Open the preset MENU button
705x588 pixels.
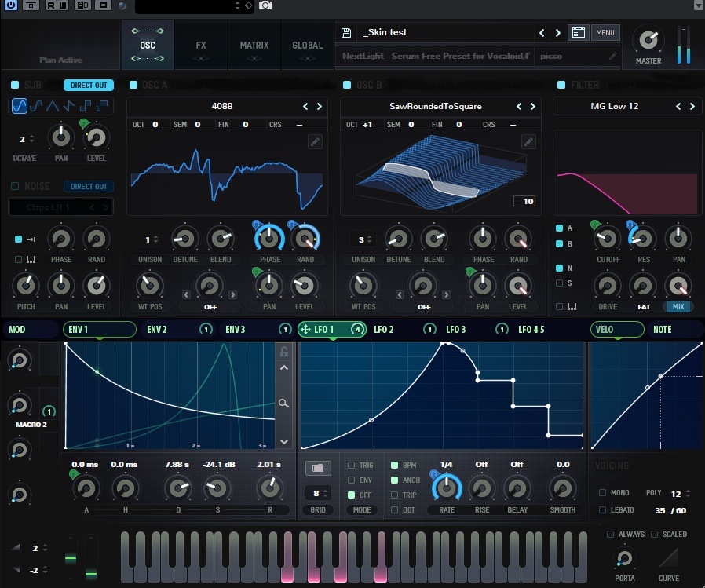605,32
